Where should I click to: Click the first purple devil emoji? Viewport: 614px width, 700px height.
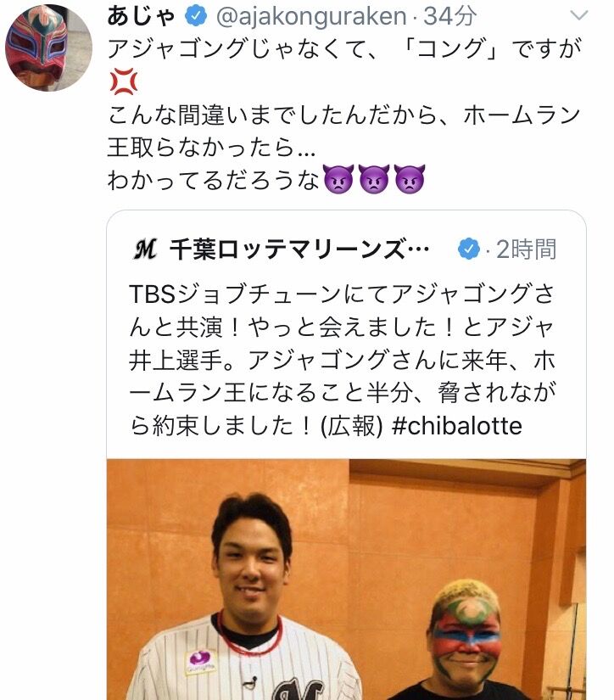point(338,179)
